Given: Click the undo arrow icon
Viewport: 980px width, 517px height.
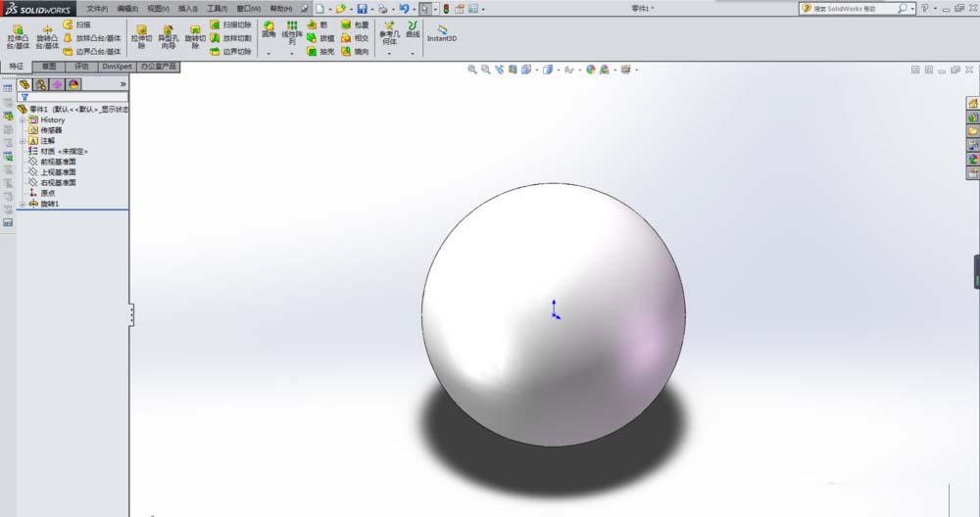Looking at the screenshot, I should pos(404,9).
